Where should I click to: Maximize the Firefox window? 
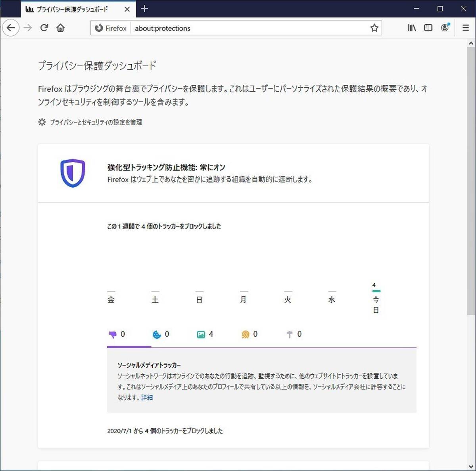pos(440,9)
